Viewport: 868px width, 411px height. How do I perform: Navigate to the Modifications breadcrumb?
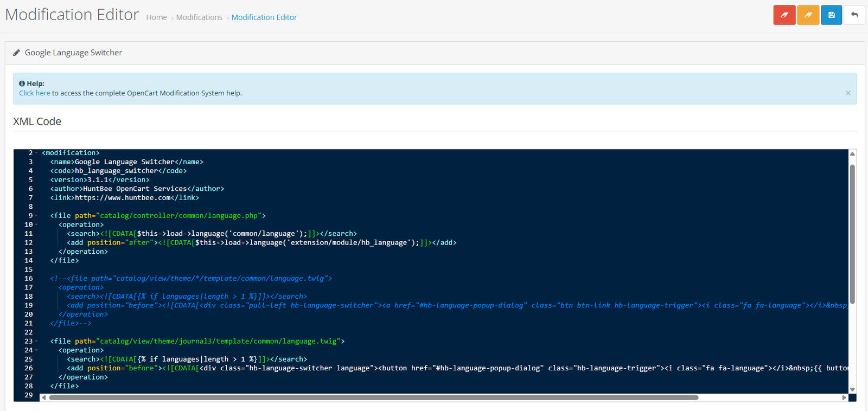click(x=199, y=17)
